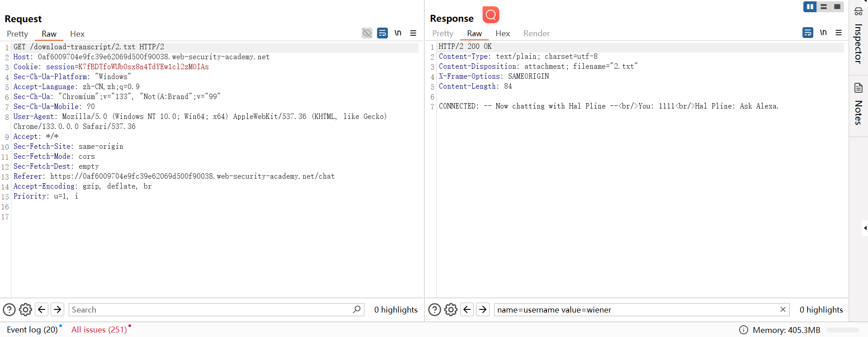The image size is (868, 337).
Task: Switch request view to Hex tab
Action: [77, 34]
